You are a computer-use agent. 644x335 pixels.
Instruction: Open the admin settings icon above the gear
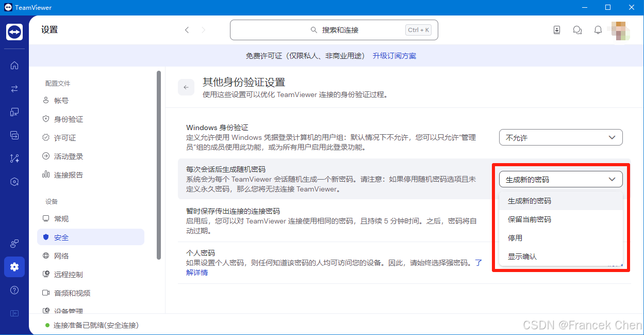(14, 244)
